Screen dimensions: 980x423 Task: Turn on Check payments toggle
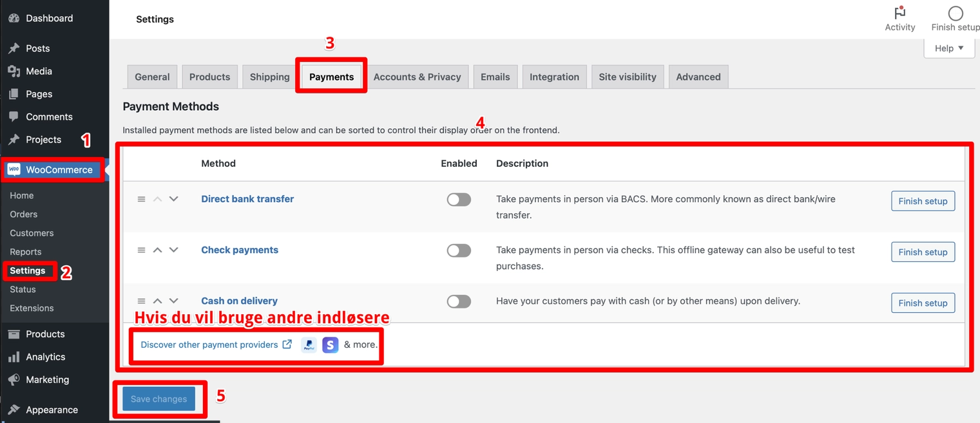[459, 250]
